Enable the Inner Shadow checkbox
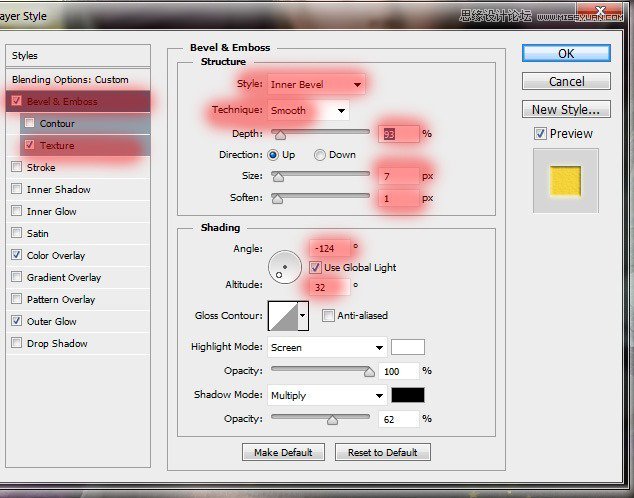Image resolution: width=634 pixels, height=498 pixels. tap(17, 189)
